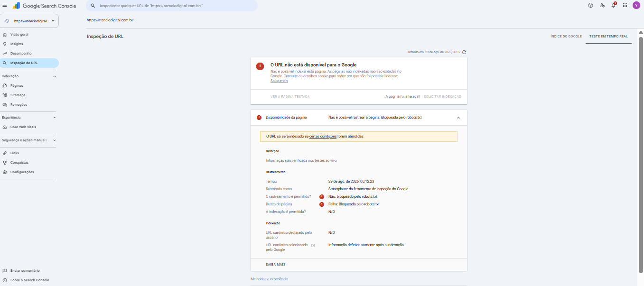Open the property selector dropdown
The image size is (644, 286).
coord(29,21)
